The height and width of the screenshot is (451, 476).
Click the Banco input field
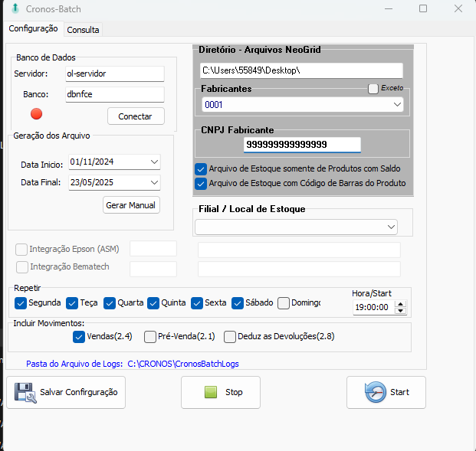(x=115, y=94)
